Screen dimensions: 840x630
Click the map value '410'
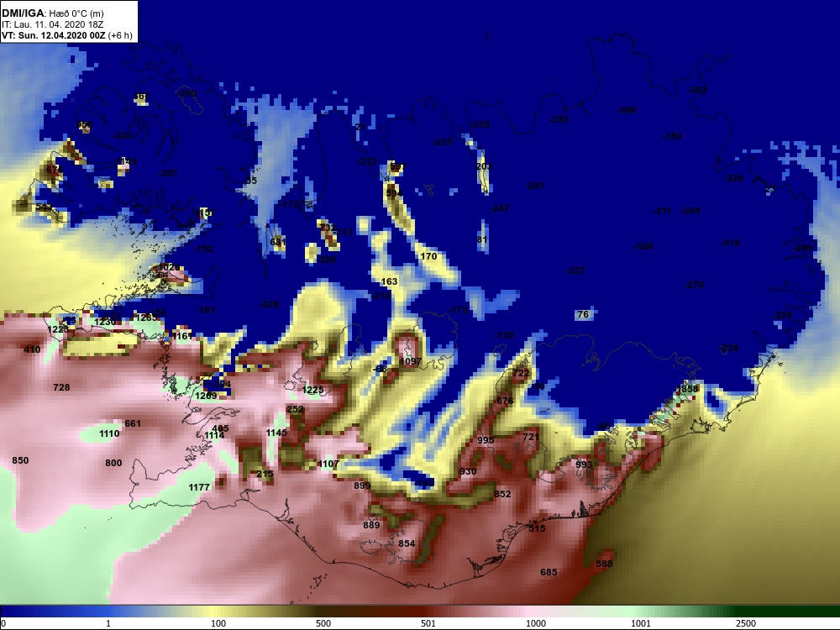(32, 349)
